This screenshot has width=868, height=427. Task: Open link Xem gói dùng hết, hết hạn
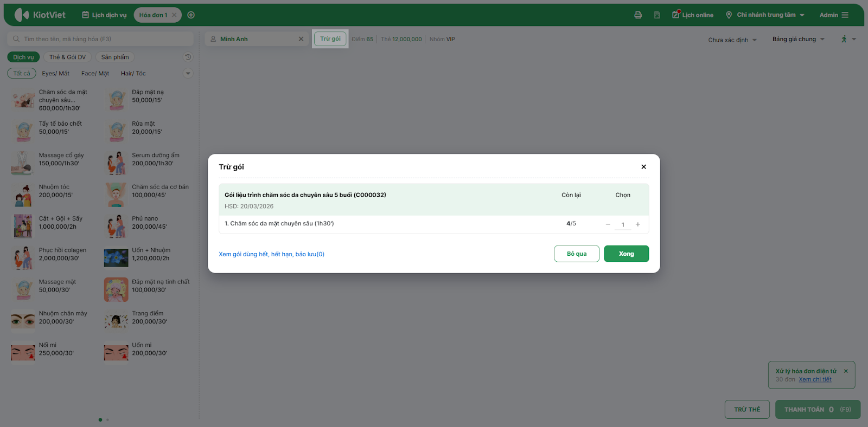(x=271, y=254)
